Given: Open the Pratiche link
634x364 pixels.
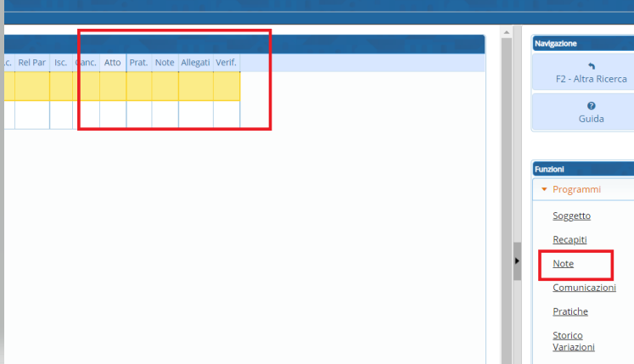Looking at the screenshot, I should 569,311.
